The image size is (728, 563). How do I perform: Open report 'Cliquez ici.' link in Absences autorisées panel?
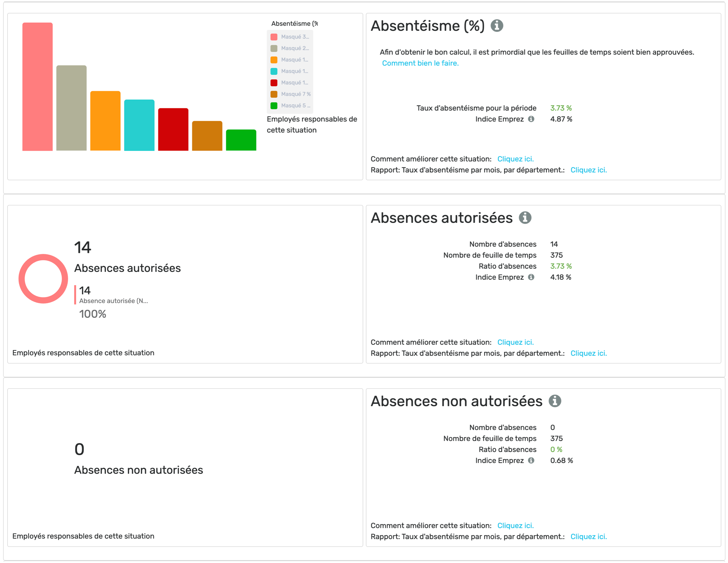(x=588, y=353)
